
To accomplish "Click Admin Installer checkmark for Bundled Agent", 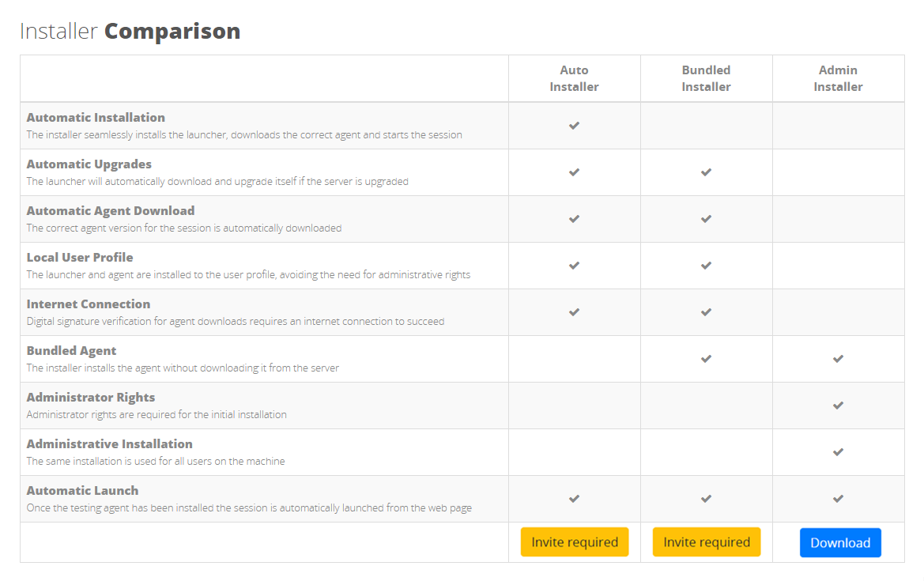I will pyautogui.click(x=839, y=359).
